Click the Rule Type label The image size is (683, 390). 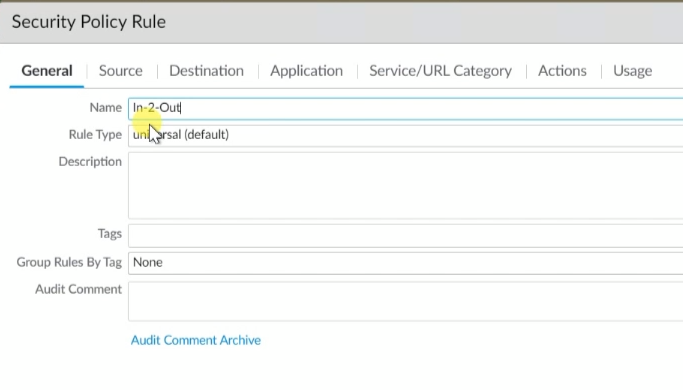click(x=95, y=135)
